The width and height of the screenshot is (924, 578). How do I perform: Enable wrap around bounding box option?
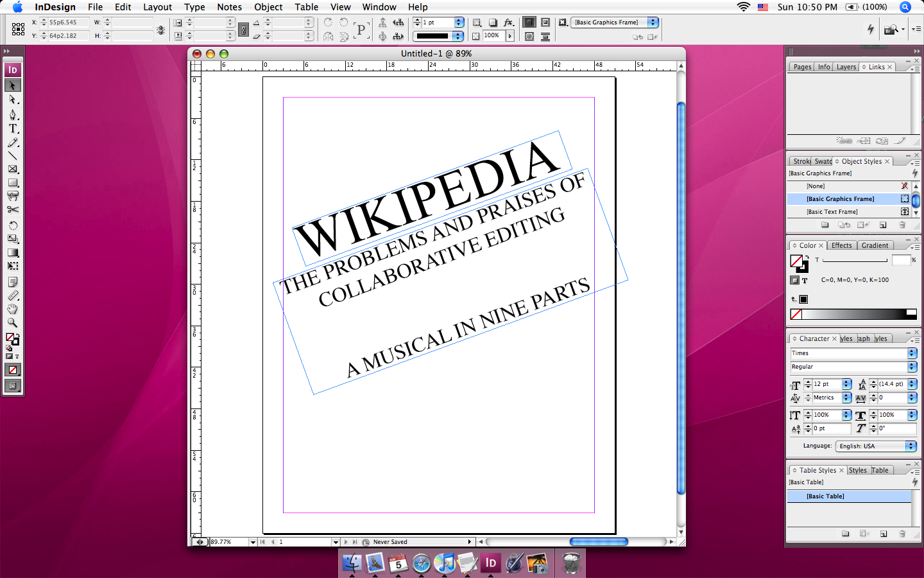tap(545, 22)
